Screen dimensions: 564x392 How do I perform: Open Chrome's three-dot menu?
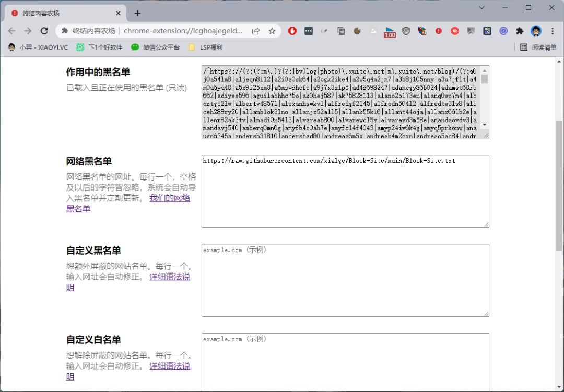pos(553,31)
